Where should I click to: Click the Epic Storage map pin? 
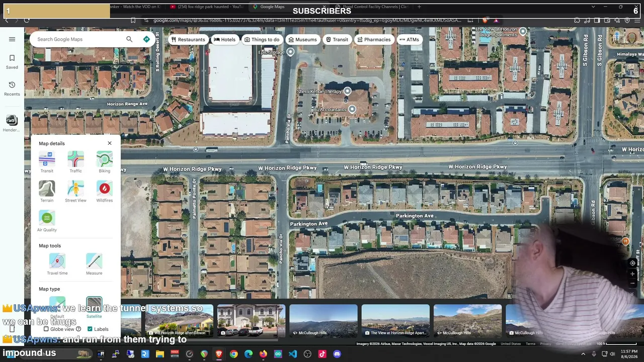290,52
